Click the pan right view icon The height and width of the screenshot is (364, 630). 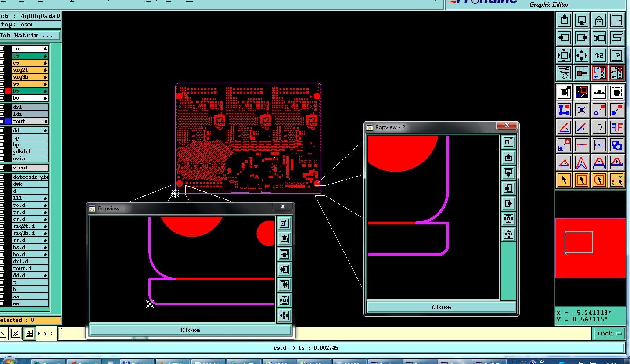click(x=582, y=38)
